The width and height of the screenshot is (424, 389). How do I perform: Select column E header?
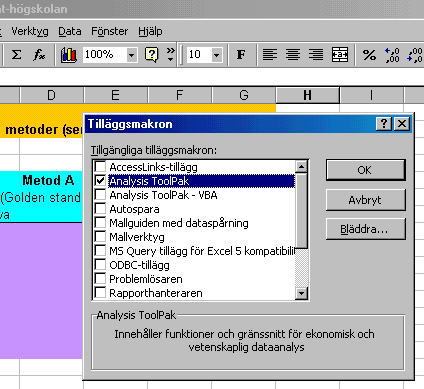[x=116, y=95]
